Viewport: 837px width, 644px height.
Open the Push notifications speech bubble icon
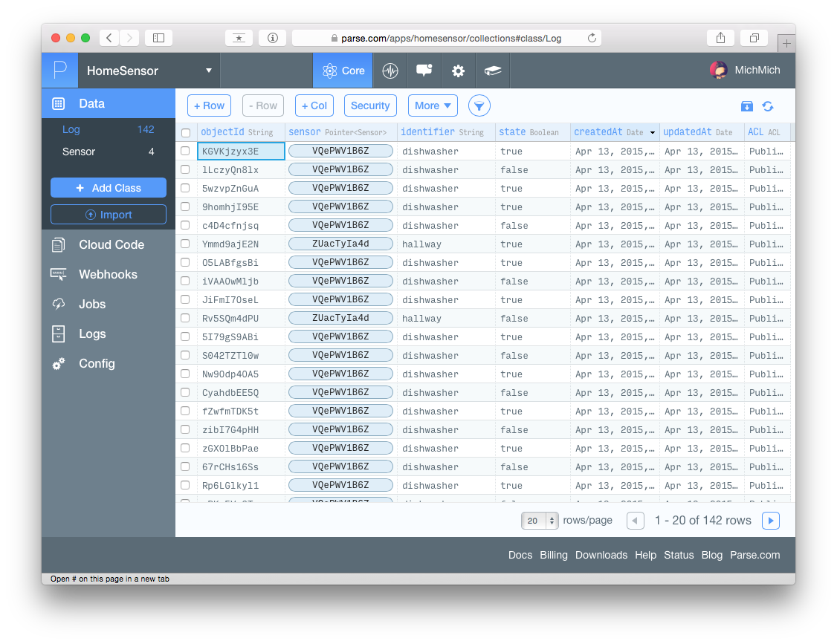tap(424, 71)
